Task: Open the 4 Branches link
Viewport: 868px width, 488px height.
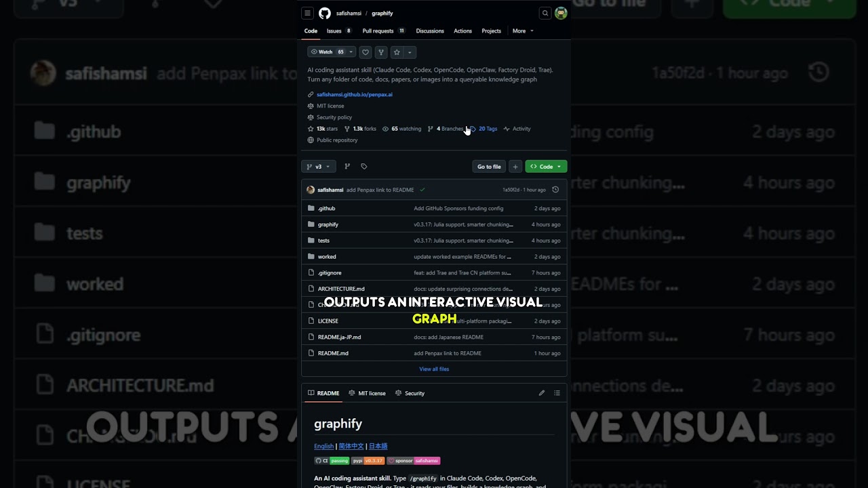Action: coord(446,129)
